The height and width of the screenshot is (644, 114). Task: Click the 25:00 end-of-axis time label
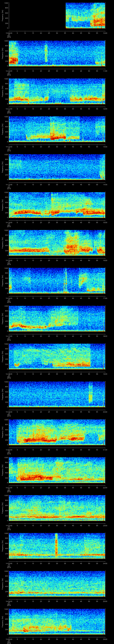click(x=105, y=601)
